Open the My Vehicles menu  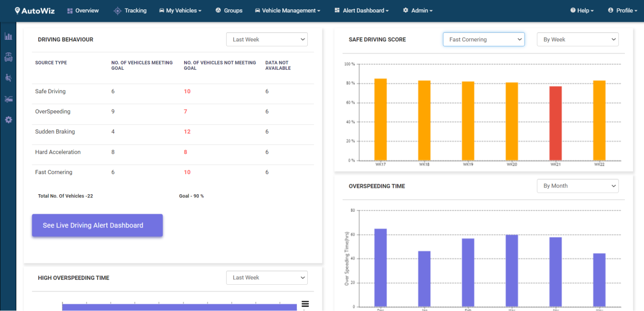tap(180, 10)
